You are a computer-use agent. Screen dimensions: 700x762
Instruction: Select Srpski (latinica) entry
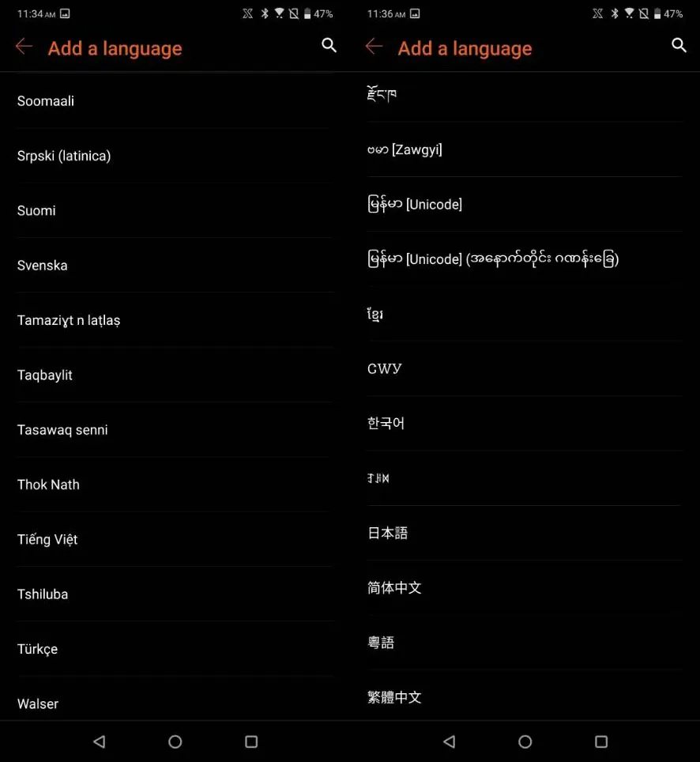tap(175, 156)
